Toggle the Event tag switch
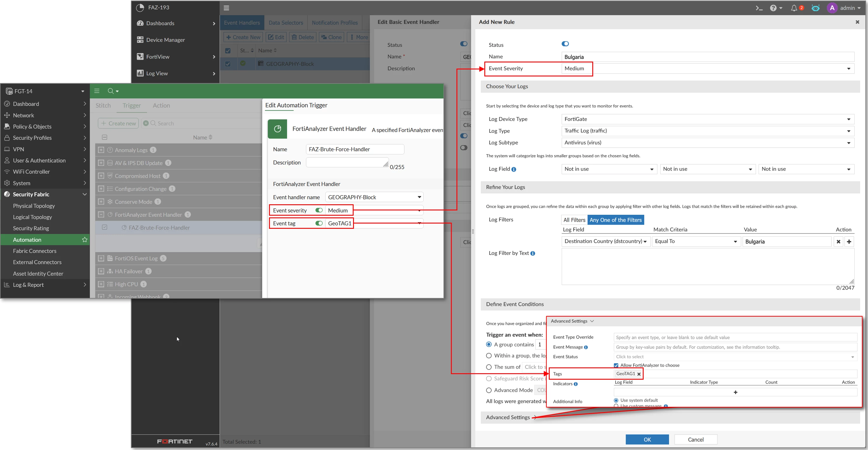Viewport: 868px width, 450px height. [319, 223]
